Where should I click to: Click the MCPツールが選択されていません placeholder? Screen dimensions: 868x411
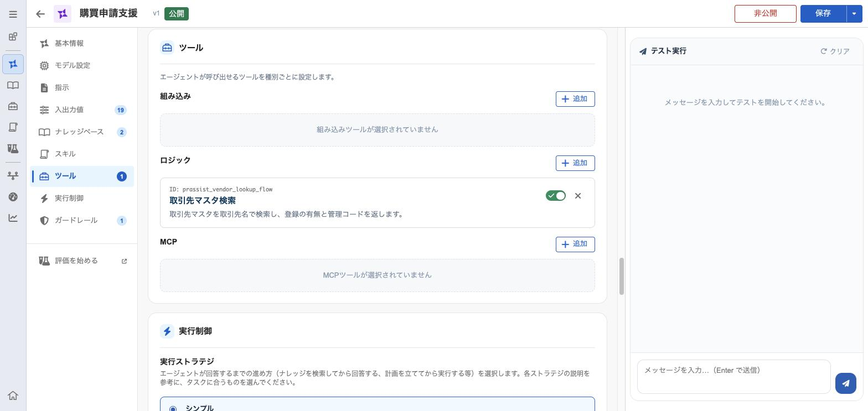tap(377, 275)
